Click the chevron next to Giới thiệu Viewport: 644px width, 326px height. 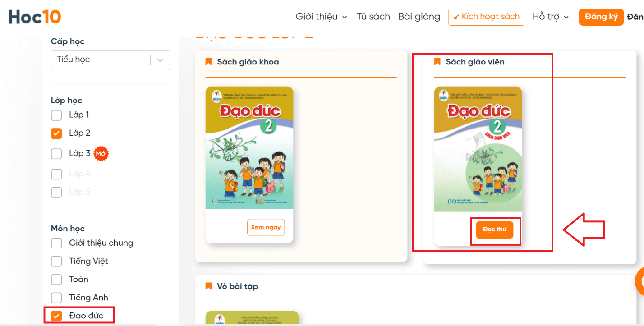345,18
